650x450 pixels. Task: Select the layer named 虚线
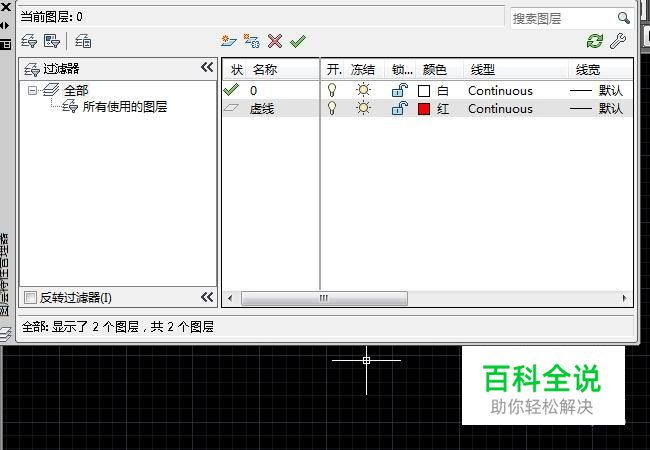click(x=262, y=109)
